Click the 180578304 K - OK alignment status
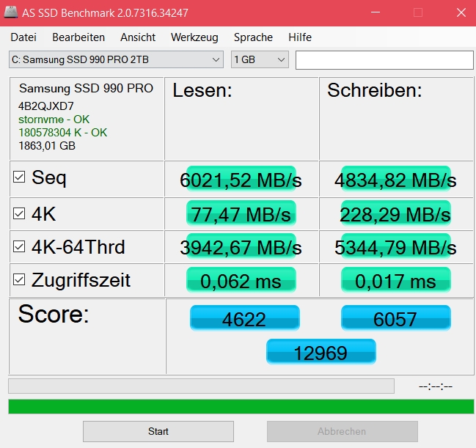This screenshot has height=448, width=476. [x=62, y=132]
